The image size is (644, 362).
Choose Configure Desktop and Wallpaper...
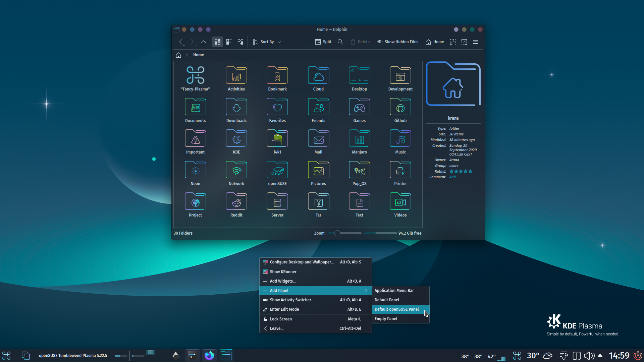tap(315, 262)
